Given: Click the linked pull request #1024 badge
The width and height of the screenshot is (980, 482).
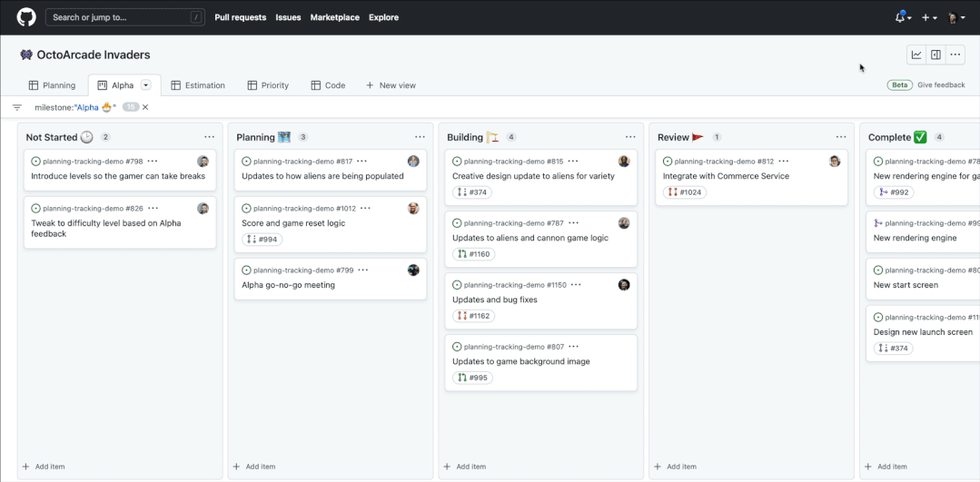Looking at the screenshot, I should pyautogui.click(x=685, y=192).
